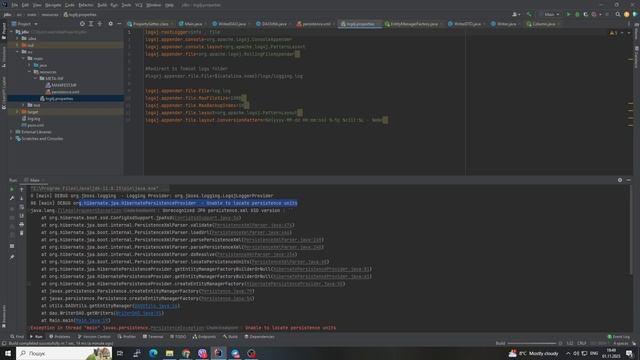Open File Explorer from taskbar
The width and height of the screenshot is (640, 360).
(x=169, y=353)
